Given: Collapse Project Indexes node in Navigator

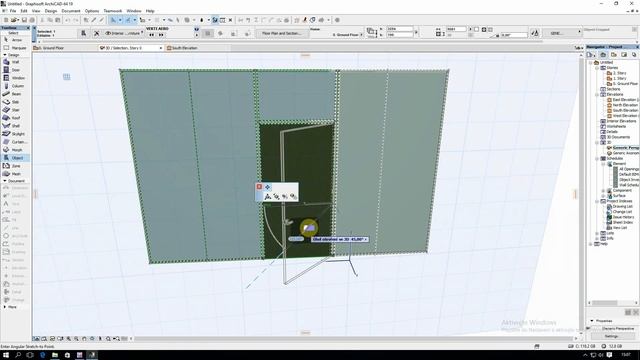Looking at the screenshot, I should pos(597,201).
